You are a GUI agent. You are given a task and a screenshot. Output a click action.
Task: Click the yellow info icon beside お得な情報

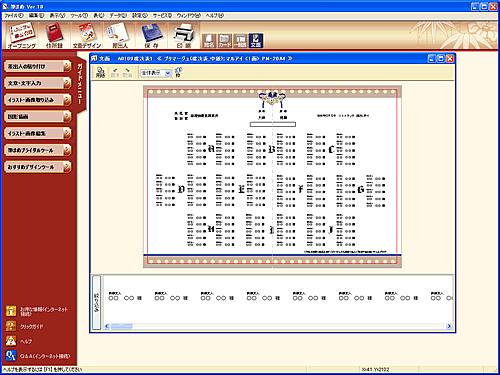coord(11,311)
